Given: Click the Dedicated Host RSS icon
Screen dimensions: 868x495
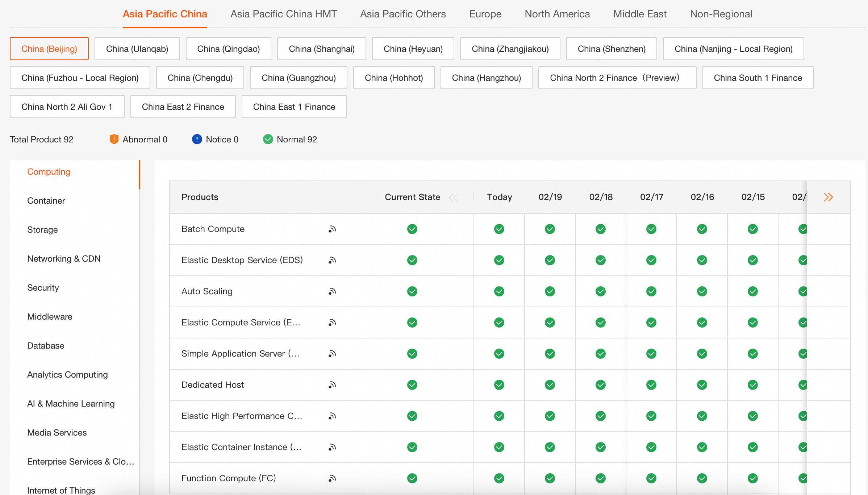Looking at the screenshot, I should pos(332,385).
